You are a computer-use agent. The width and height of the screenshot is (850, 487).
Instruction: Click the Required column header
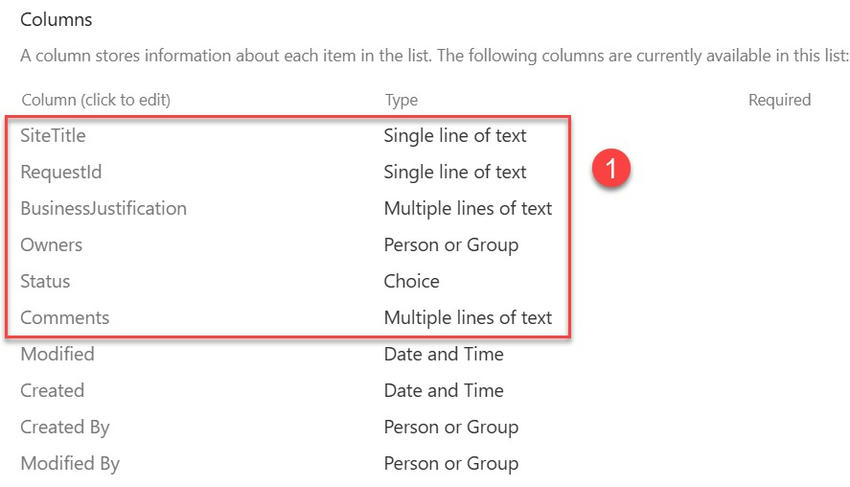pos(779,100)
